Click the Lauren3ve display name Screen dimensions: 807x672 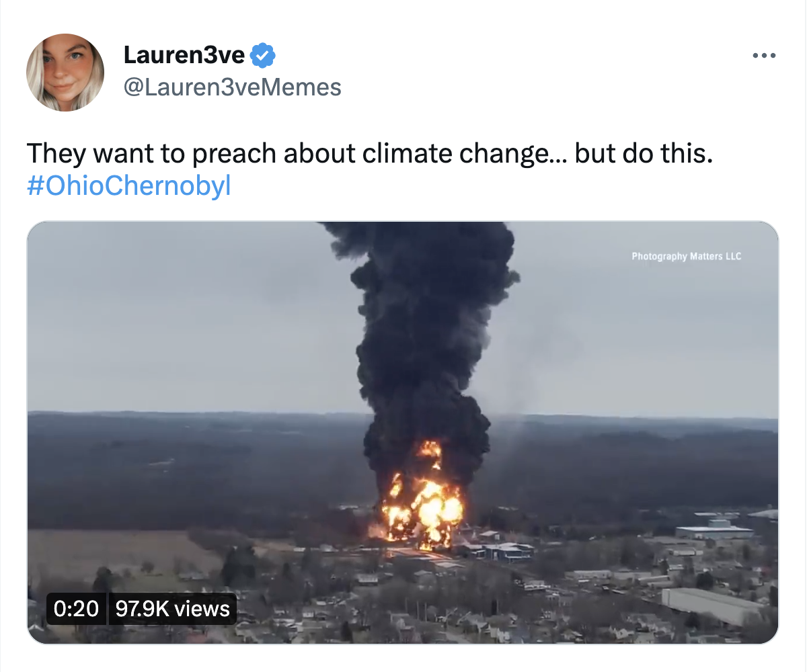coord(184,56)
